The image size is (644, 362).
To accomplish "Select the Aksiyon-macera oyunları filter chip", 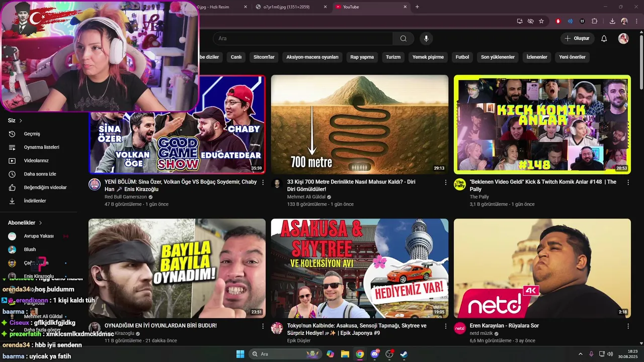I will click(x=312, y=57).
